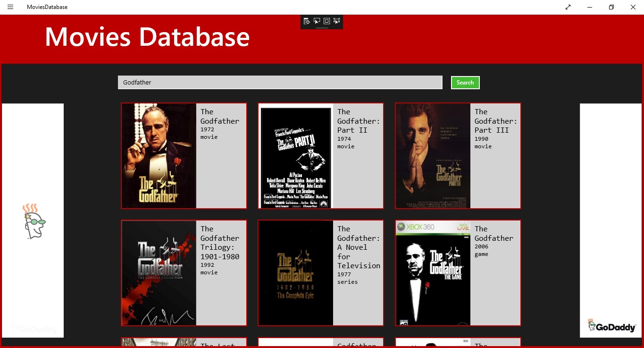The image size is (644, 348).
Task: Click the GoDaddy mascot in the left ad
Action: (x=33, y=221)
